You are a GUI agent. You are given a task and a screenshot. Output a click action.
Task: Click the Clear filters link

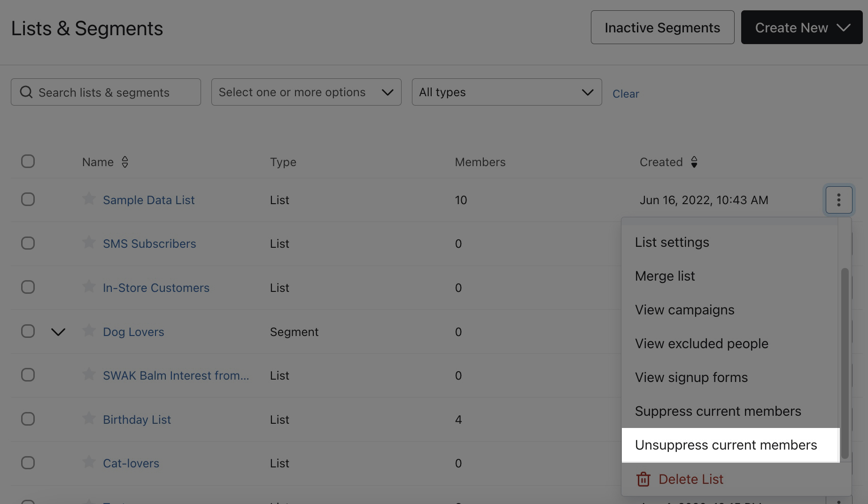(626, 94)
